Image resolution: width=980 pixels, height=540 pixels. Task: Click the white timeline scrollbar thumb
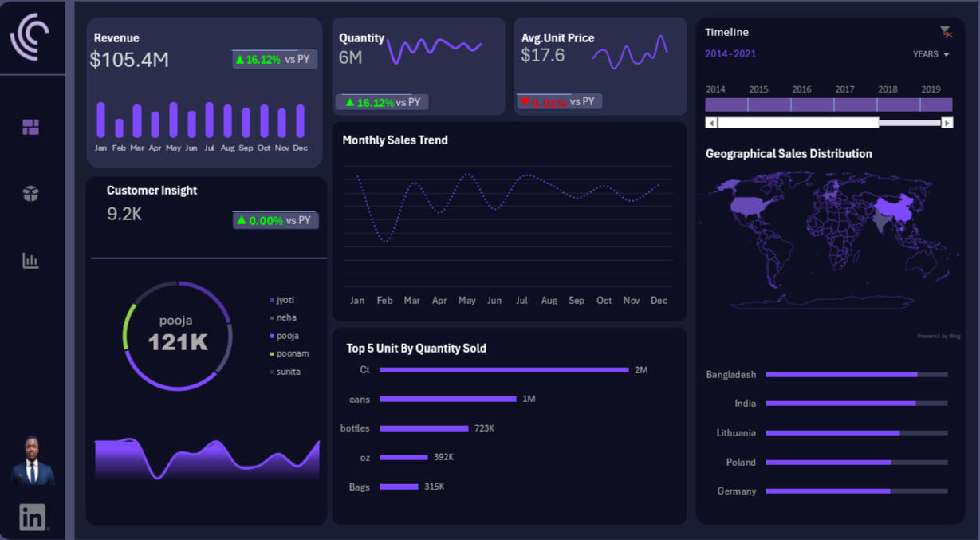797,123
